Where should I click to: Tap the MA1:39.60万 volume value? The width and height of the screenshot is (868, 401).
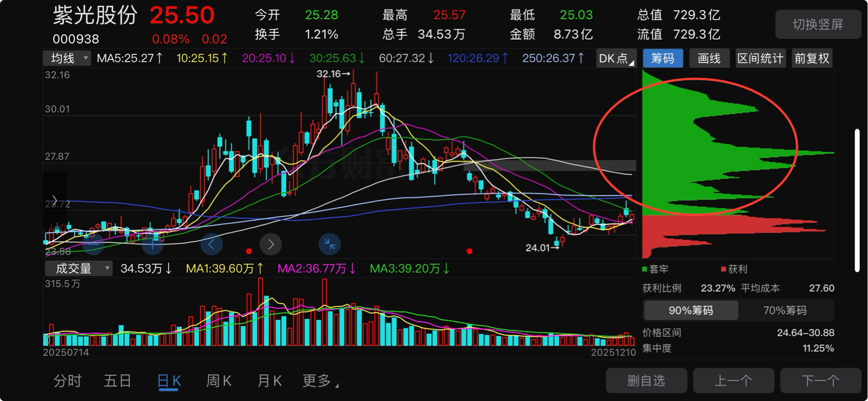[225, 268]
